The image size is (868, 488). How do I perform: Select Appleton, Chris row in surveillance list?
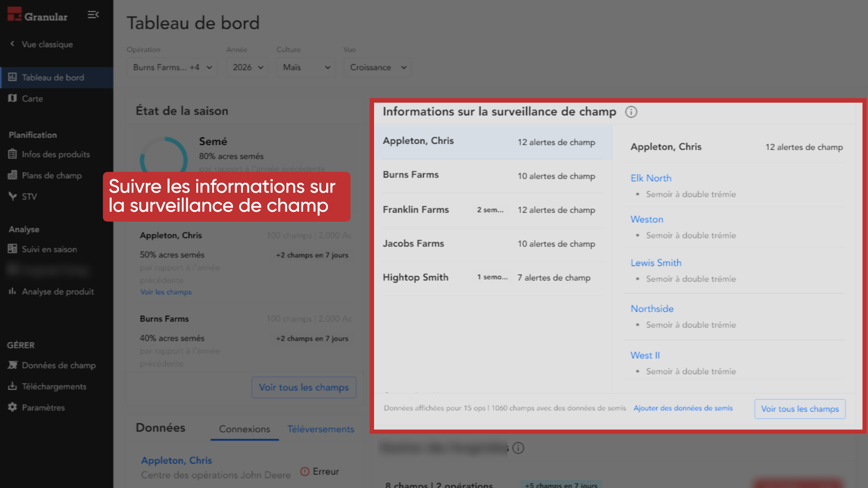[493, 142]
